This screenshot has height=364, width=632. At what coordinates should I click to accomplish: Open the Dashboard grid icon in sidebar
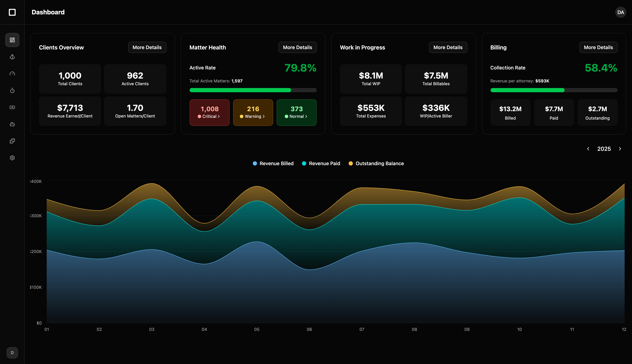12,40
